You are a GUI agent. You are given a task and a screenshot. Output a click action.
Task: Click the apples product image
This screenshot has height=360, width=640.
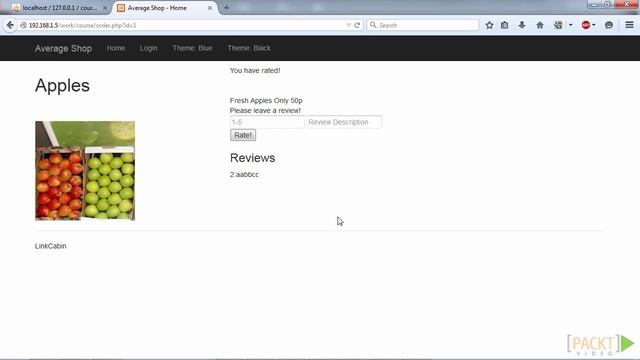tap(85, 171)
